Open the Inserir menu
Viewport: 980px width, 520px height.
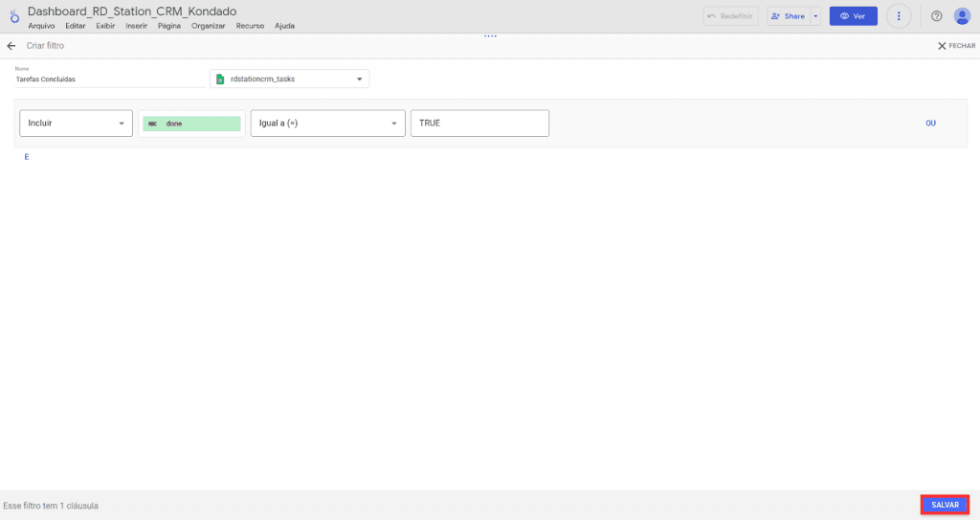tap(136, 26)
